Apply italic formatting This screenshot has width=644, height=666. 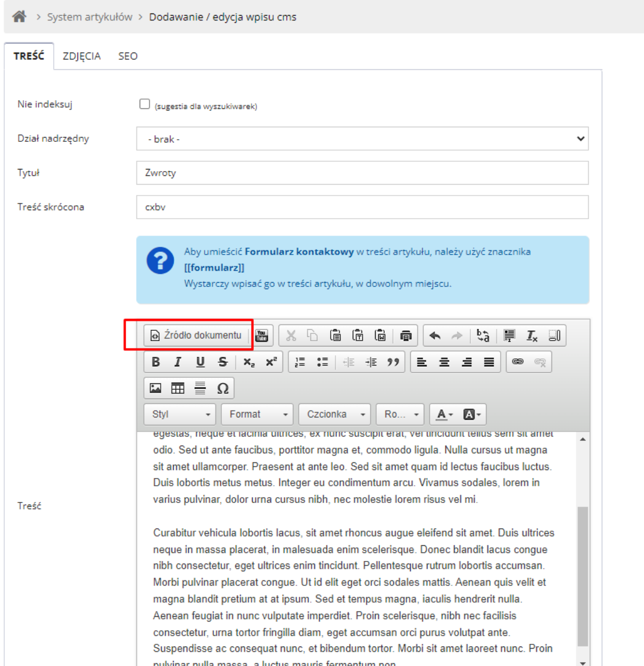pyautogui.click(x=178, y=362)
